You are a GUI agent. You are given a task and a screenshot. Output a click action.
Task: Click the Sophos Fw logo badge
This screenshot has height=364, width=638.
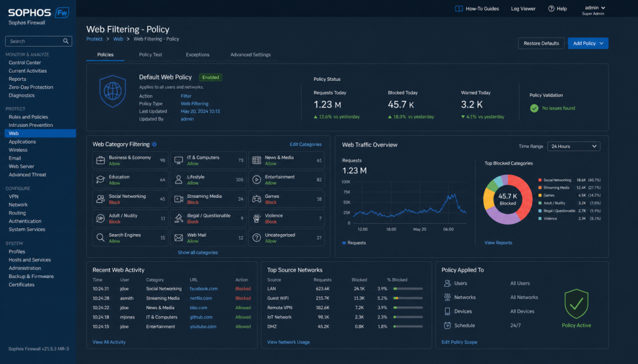click(62, 12)
